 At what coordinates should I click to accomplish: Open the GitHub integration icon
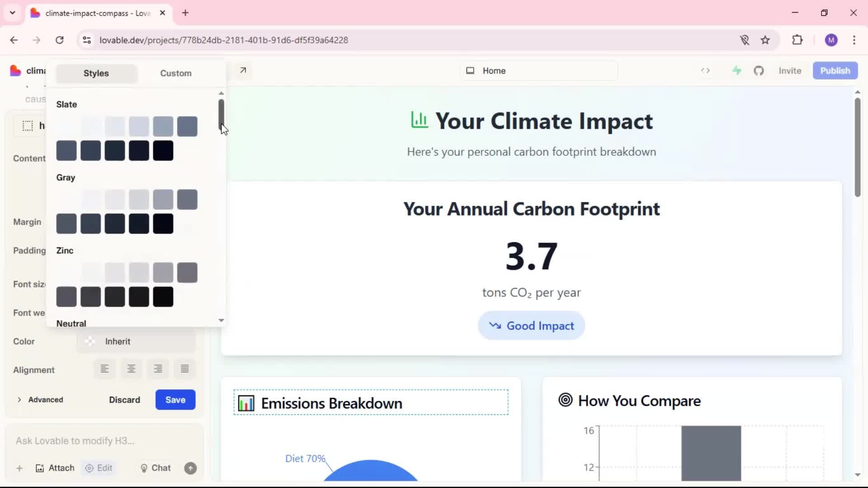pyautogui.click(x=759, y=70)
